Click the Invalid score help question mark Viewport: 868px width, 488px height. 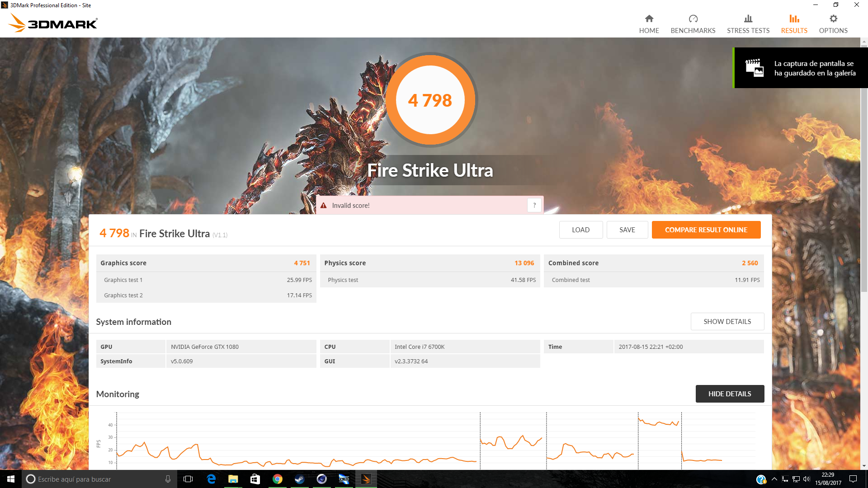coord(534,205)
